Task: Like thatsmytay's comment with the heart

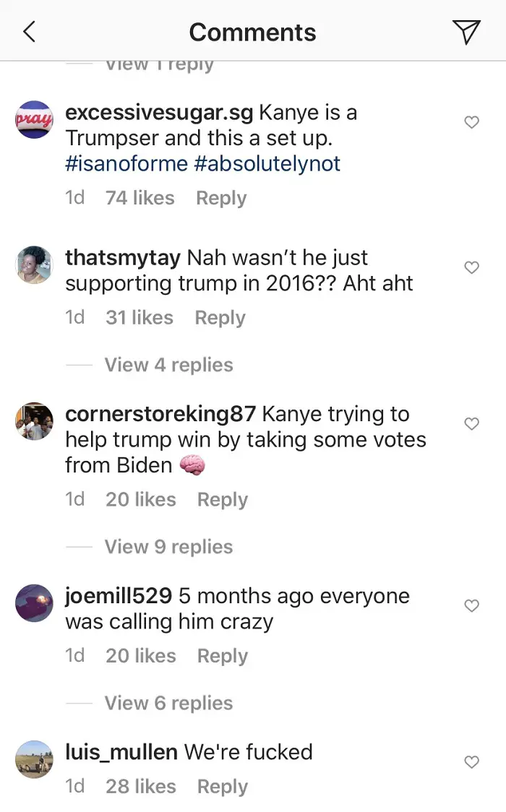Action: tap(471, 268)
